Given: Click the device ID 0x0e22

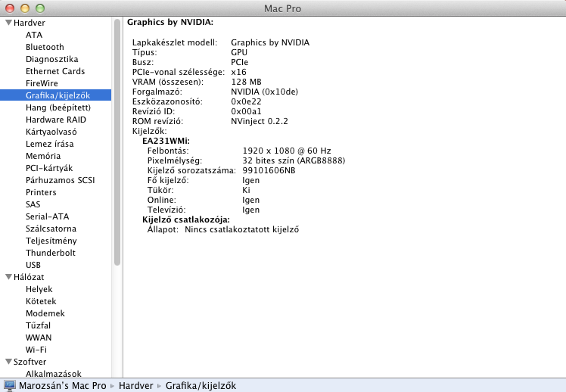Looking at the screenshot, I should [246, 101].
